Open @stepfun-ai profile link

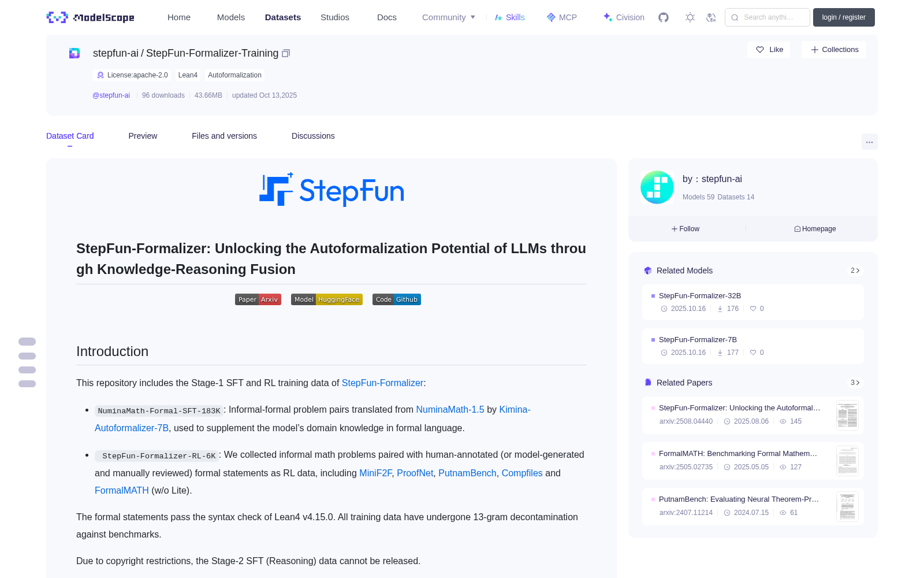point(111,95)
